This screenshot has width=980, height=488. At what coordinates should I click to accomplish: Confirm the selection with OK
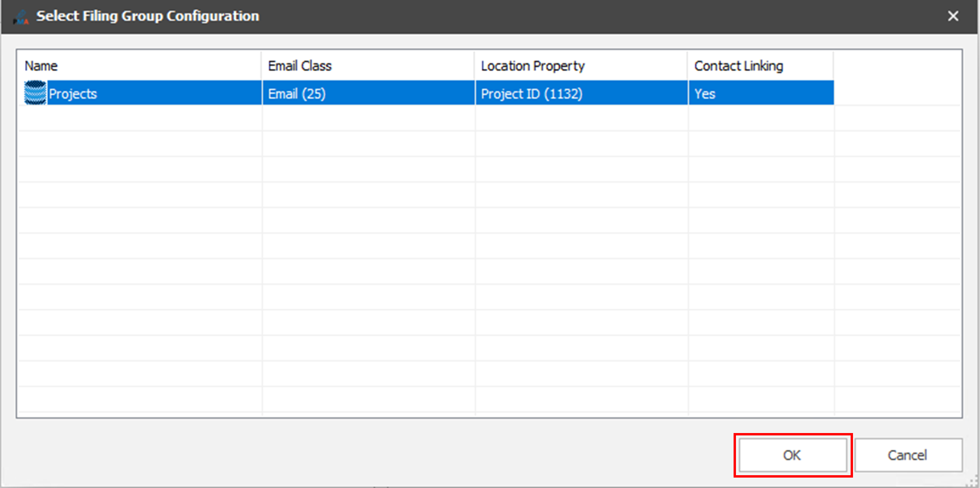792,455
